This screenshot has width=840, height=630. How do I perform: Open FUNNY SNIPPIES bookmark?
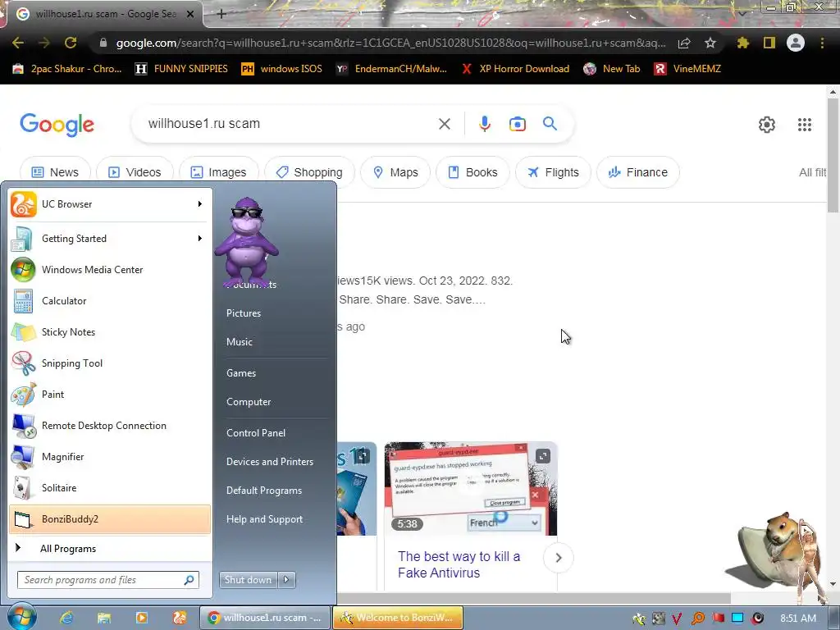tap(181, 69)
